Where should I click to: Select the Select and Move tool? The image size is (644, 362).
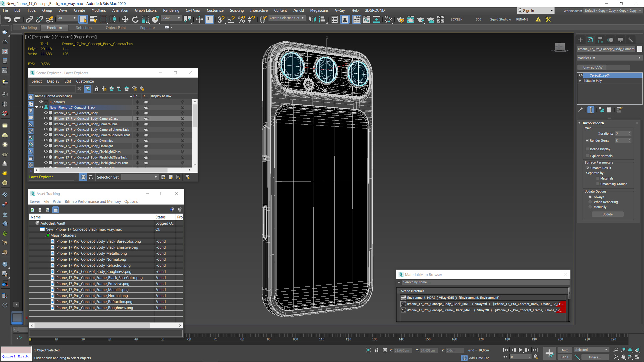click(125, 19)
